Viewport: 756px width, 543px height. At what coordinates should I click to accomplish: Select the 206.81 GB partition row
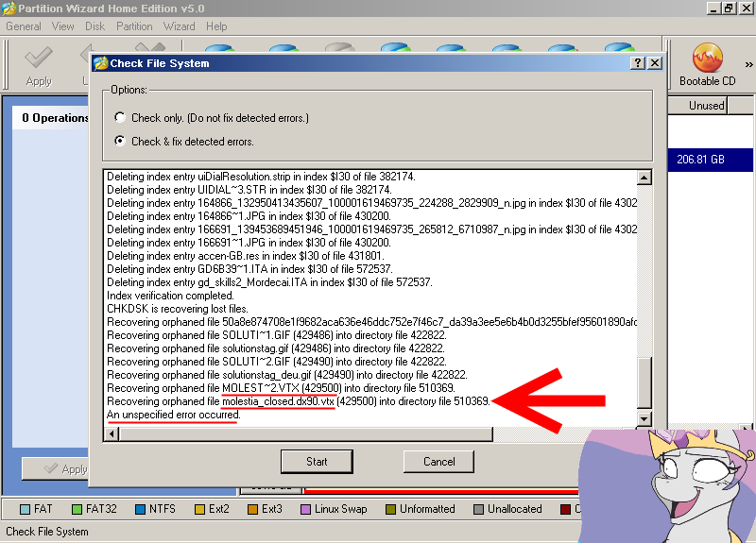click(711, 160)
